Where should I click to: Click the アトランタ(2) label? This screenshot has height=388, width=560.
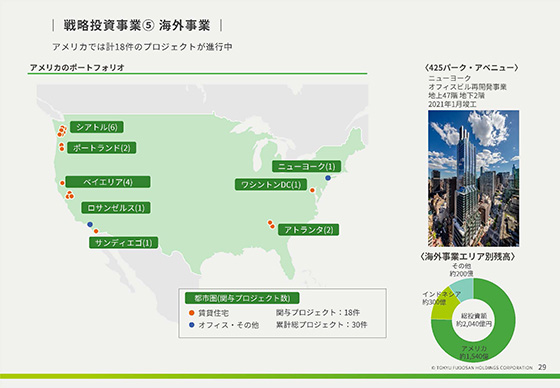309,229
